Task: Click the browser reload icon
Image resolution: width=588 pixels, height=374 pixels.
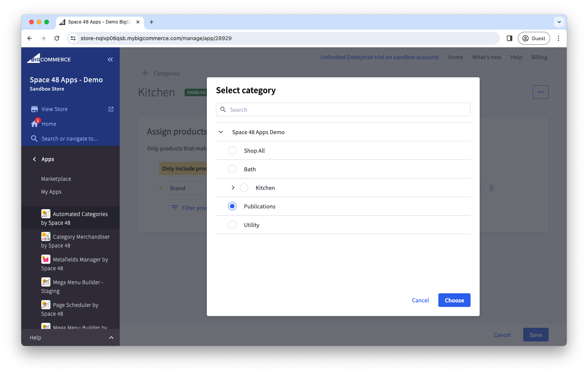Action: [57, 38]
